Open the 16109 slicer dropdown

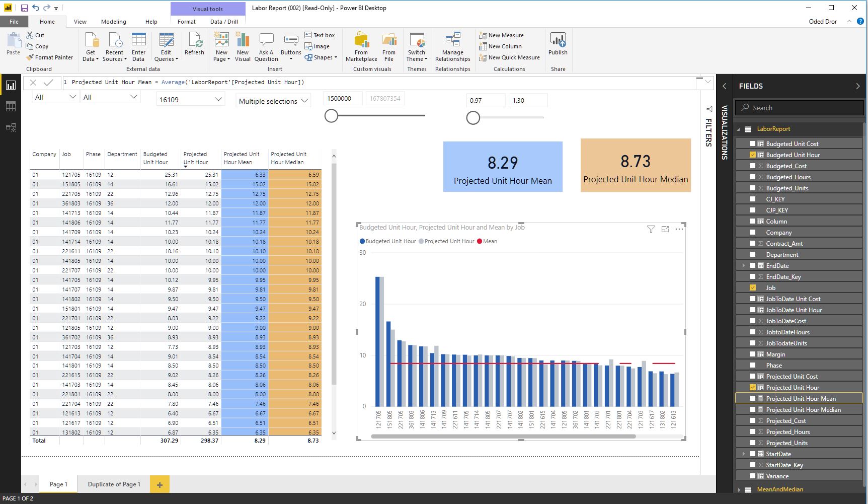218,99
